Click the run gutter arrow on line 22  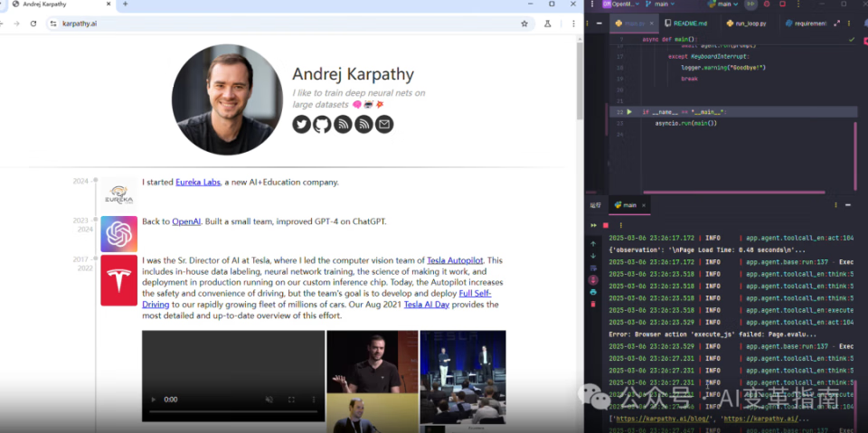[x=629, y=112]
